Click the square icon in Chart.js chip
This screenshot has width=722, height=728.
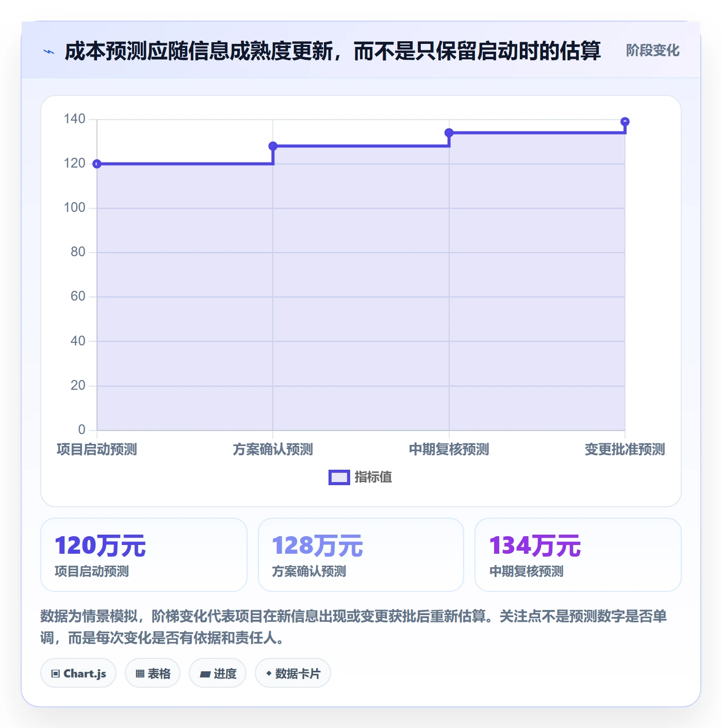[x=56, y=674]
